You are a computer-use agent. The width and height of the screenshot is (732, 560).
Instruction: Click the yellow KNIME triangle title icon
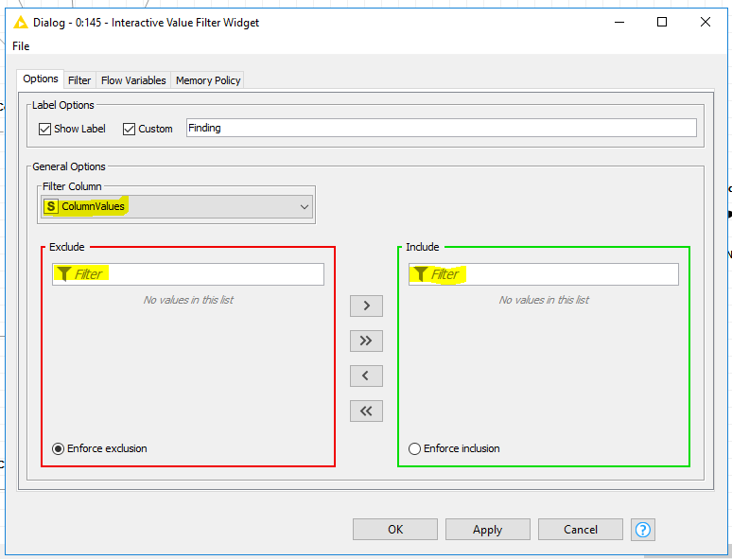coord(21,23)
